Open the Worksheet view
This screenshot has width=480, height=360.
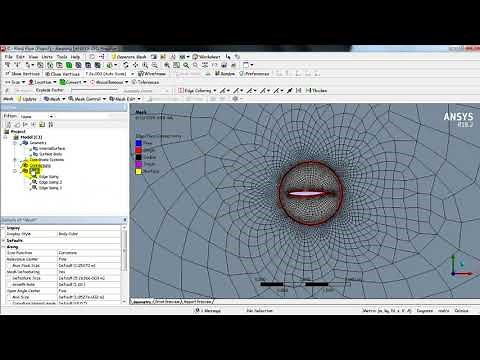coord(206,57)
